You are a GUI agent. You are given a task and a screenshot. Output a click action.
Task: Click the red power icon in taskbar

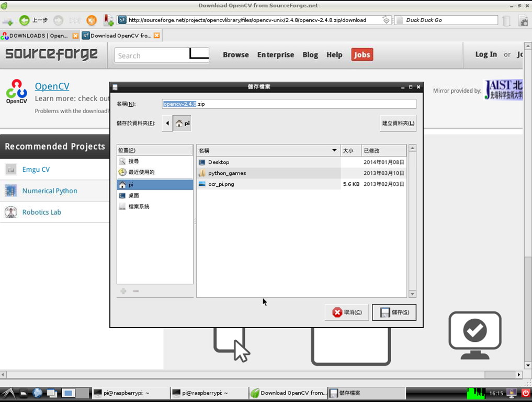coord(526,393)
